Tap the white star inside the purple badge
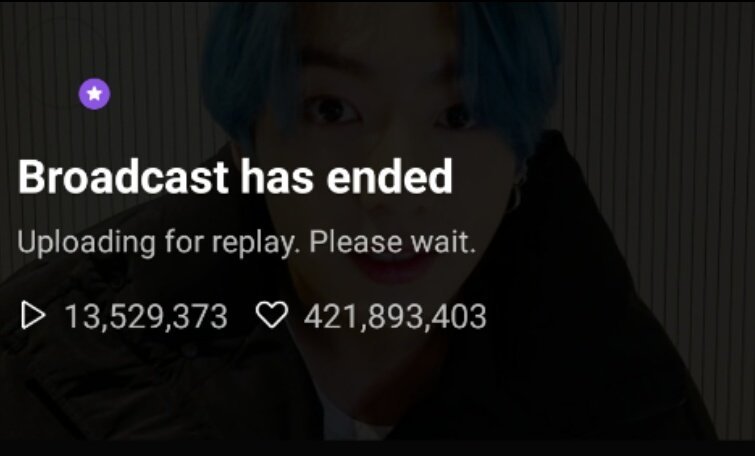Viewport: 755px width, 456px height. [x=94, y=94]
